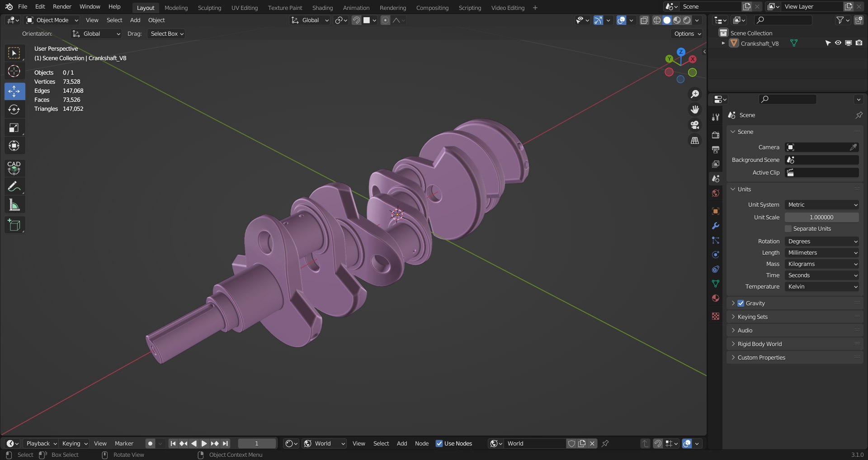Image resolution: width=868 pixels, height=460 pixels.
Task: Click the viewport Options button
Action: coord(687,34)
